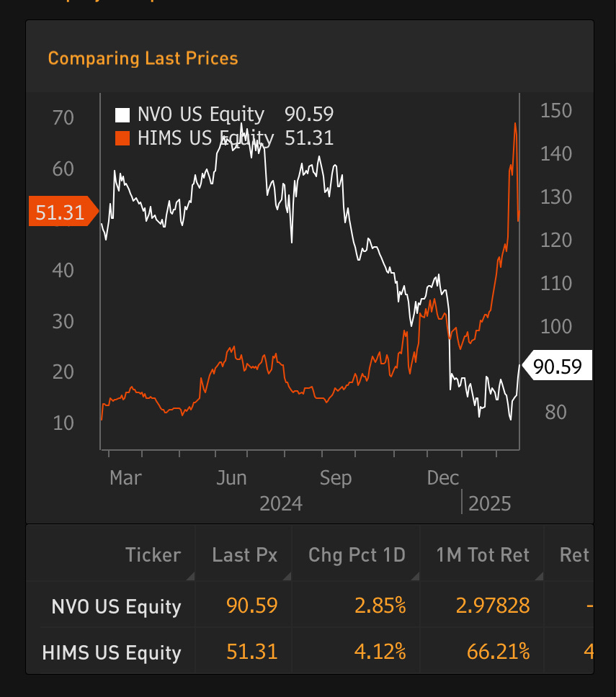Image resolution: width=616 pixels, height=697 pixels.
Task: Click the Comparing Last Prices title
Action: [x=143, y=58]
